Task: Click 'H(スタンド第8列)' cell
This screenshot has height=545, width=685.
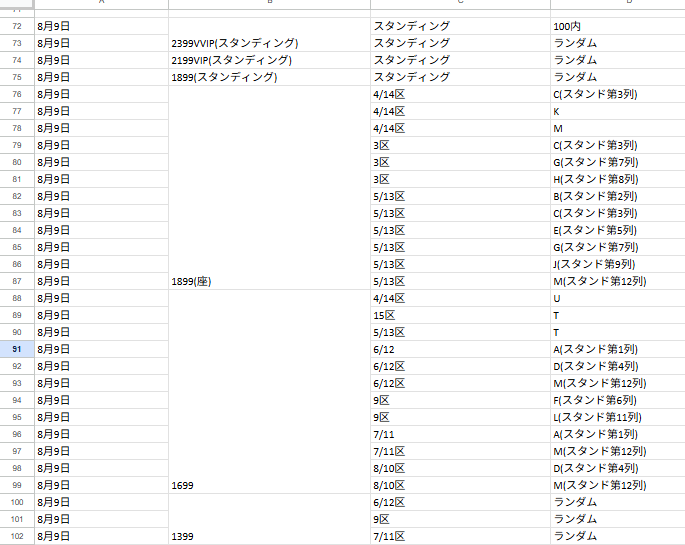Action: [x=618, y=179]
